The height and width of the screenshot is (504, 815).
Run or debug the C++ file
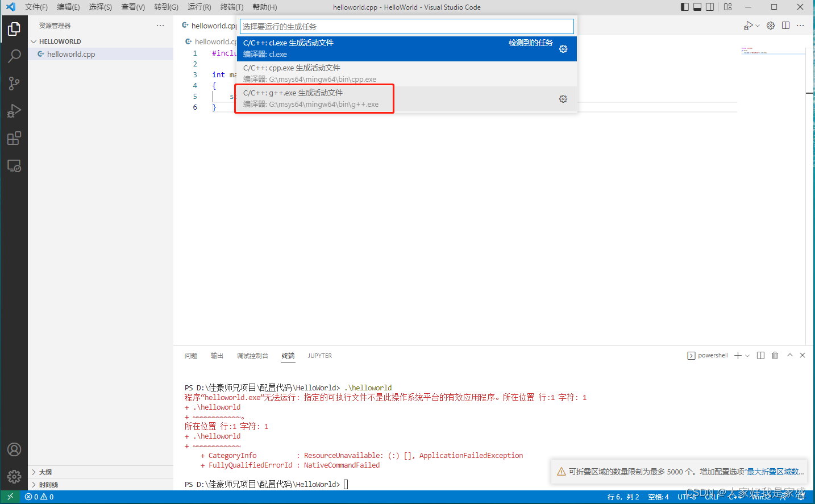coord(748,26)
